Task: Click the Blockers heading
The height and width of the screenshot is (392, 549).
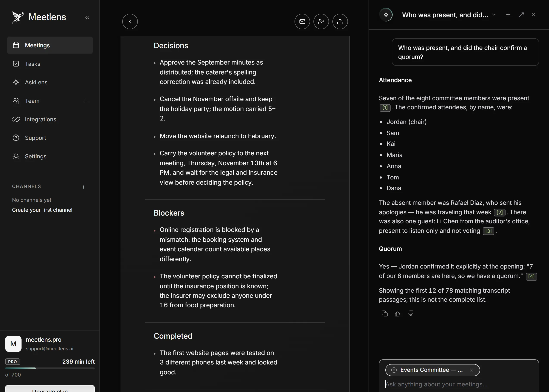Action: click(169, 213)
